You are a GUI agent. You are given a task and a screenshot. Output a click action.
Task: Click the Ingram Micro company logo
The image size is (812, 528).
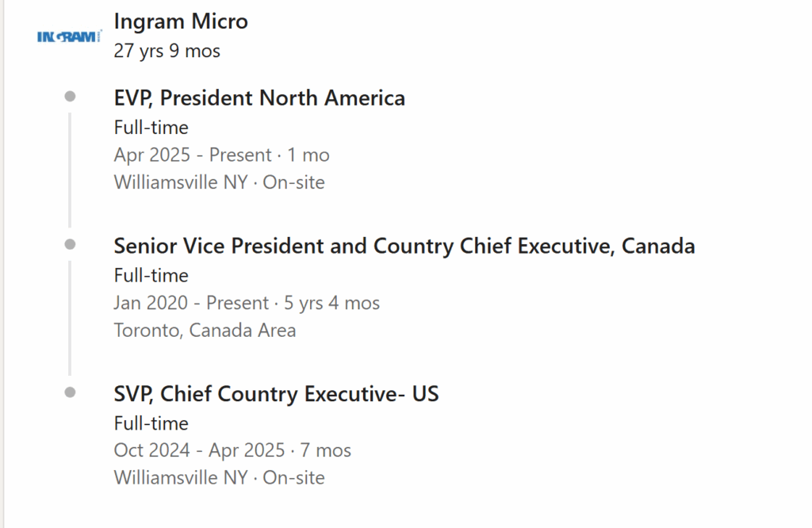[x=70, y=36]
